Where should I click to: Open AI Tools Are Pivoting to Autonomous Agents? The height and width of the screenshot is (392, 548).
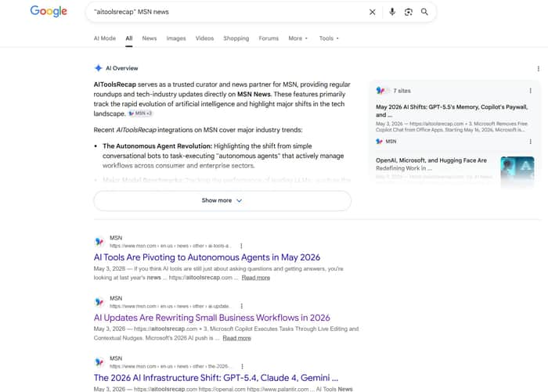[207, 257]
